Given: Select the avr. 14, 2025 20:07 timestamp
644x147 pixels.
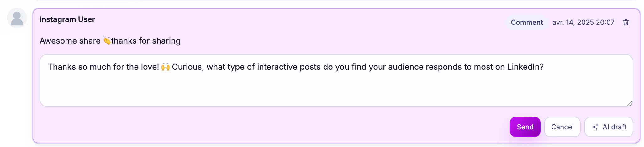Looking at the screenshot, I should 583,22.
